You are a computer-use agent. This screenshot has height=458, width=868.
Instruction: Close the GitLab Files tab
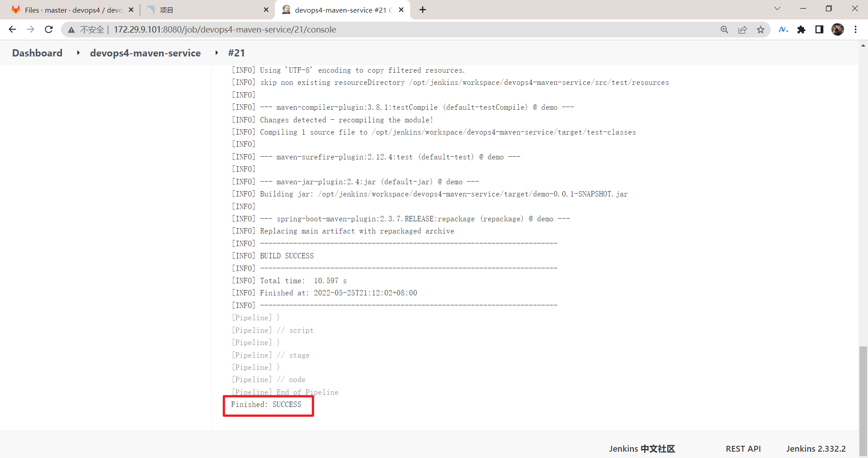131,9
